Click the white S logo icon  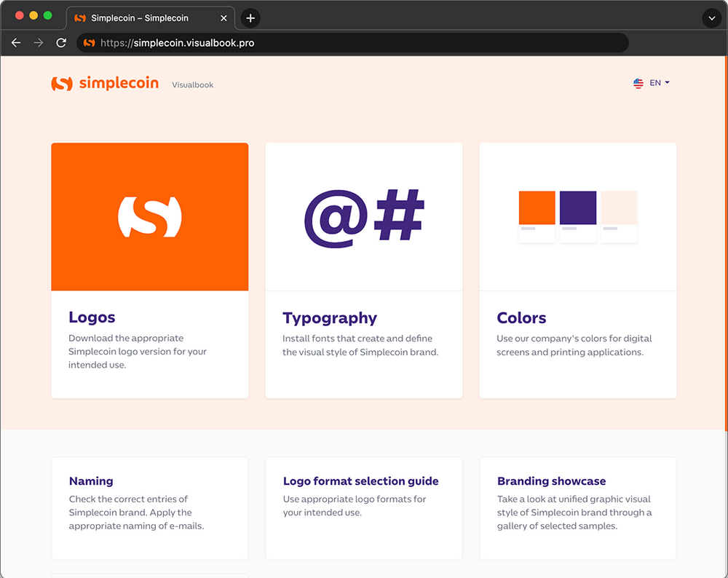coord(149,217)
